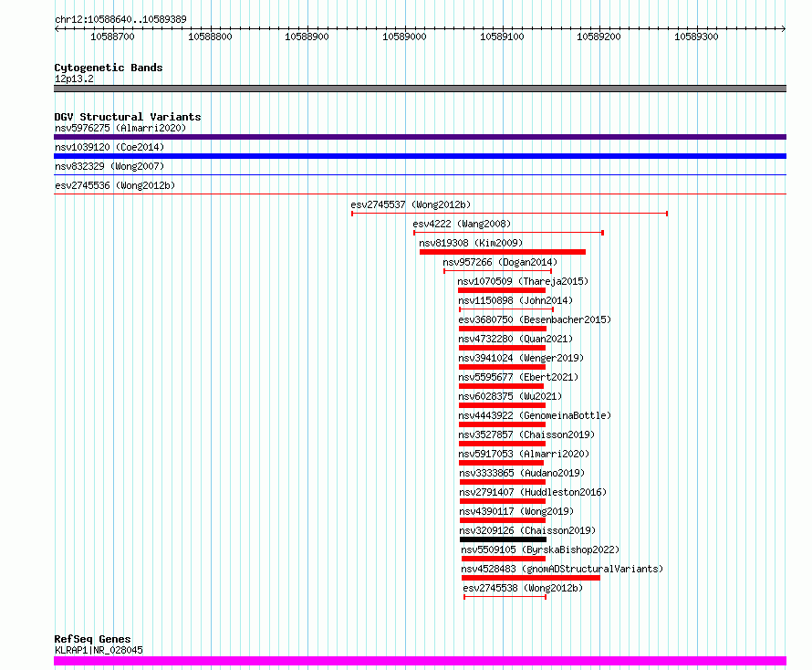The width and height of the screenshot is (812, 670).
Task: Click the KLRAP1|NR_028045 gene label
Action: click(x=99, y=650)
